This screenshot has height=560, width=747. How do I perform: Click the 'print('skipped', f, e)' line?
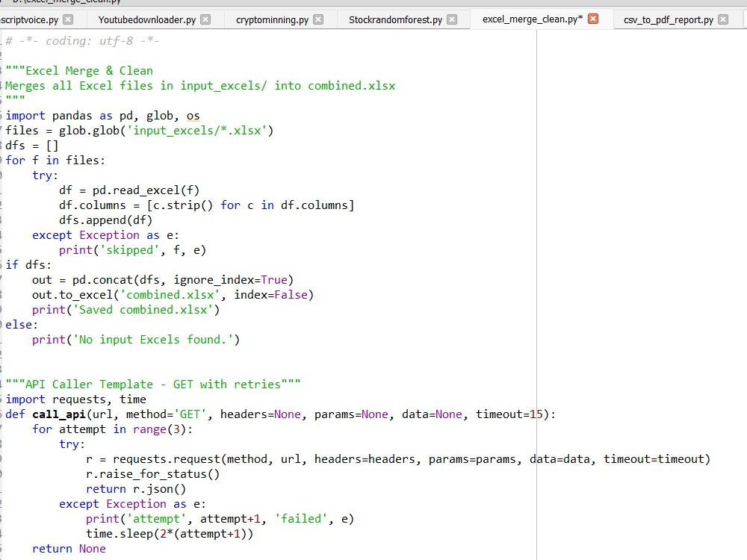pos(132,250)
